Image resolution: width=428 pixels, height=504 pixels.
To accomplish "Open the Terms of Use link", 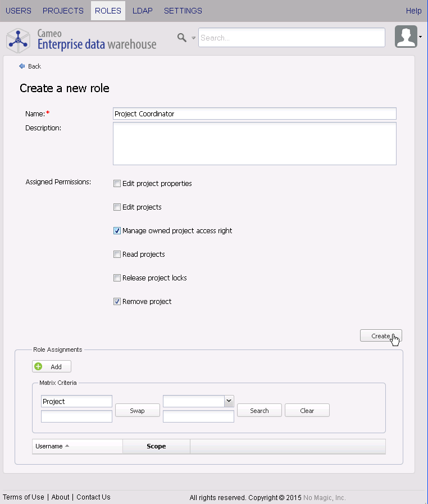I will [x=24, y=497].
